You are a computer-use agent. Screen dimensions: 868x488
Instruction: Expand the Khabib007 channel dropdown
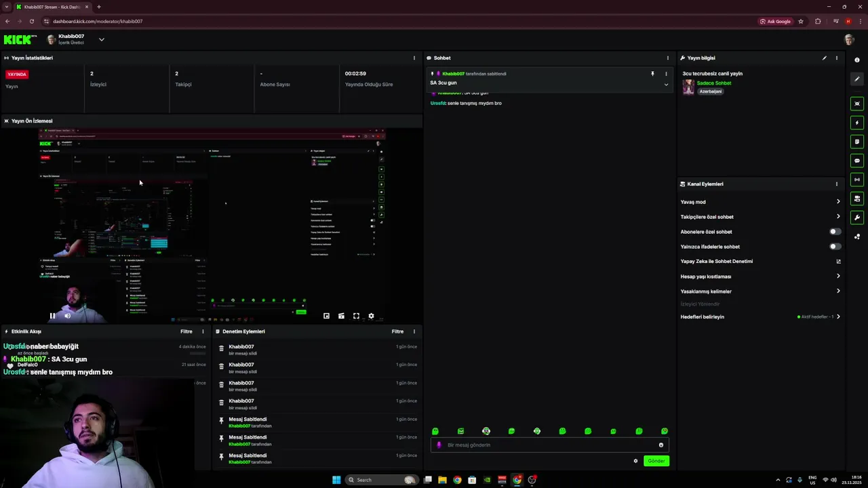[101, 40]
